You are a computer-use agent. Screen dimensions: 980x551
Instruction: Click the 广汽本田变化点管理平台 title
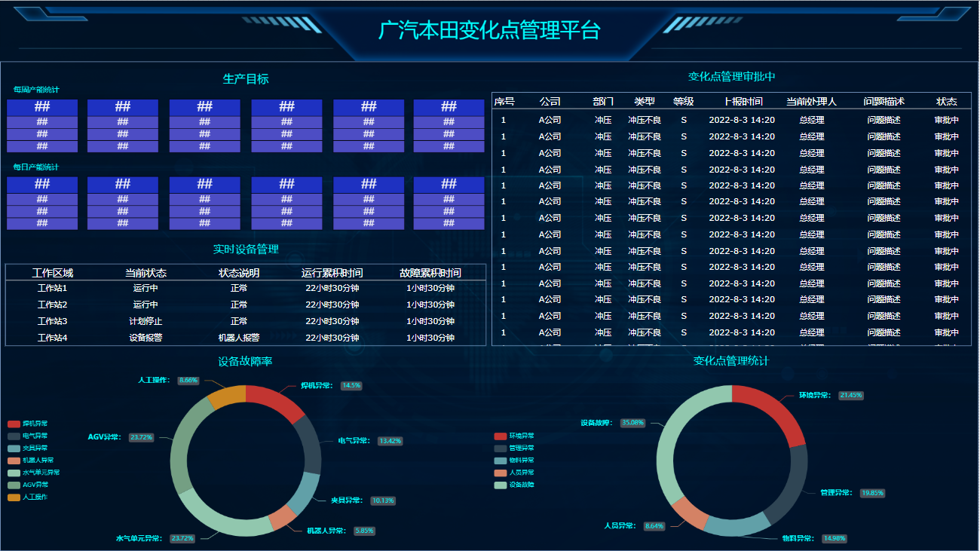[x=489, y=30]
